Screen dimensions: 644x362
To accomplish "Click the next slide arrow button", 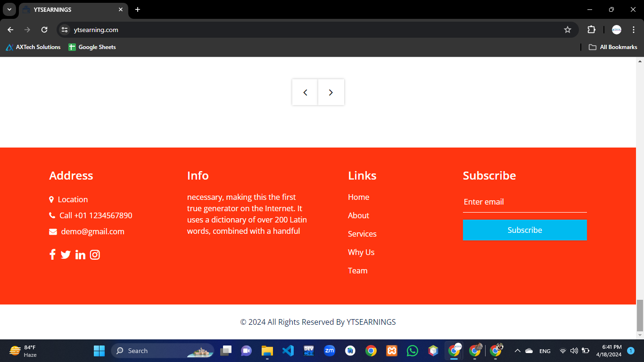I will (331, 92).
